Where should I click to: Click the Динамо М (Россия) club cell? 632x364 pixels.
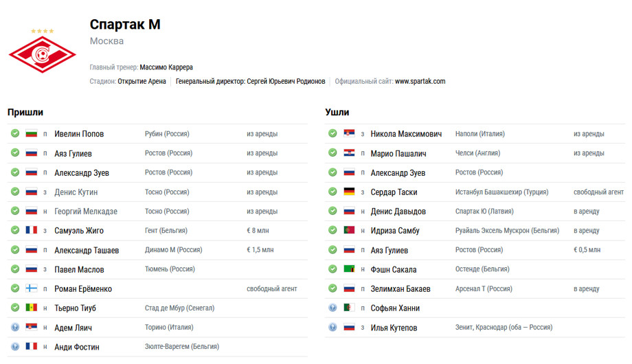(x=173, y=250)
